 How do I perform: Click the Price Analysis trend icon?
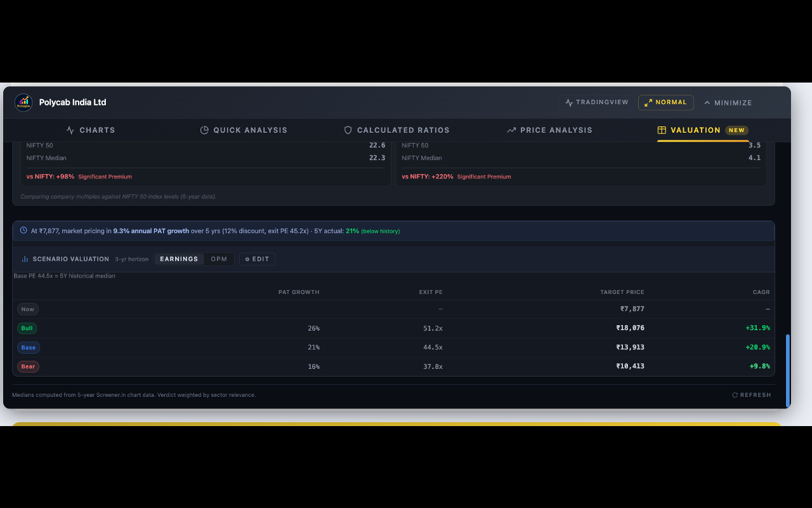tap(511, 130)
